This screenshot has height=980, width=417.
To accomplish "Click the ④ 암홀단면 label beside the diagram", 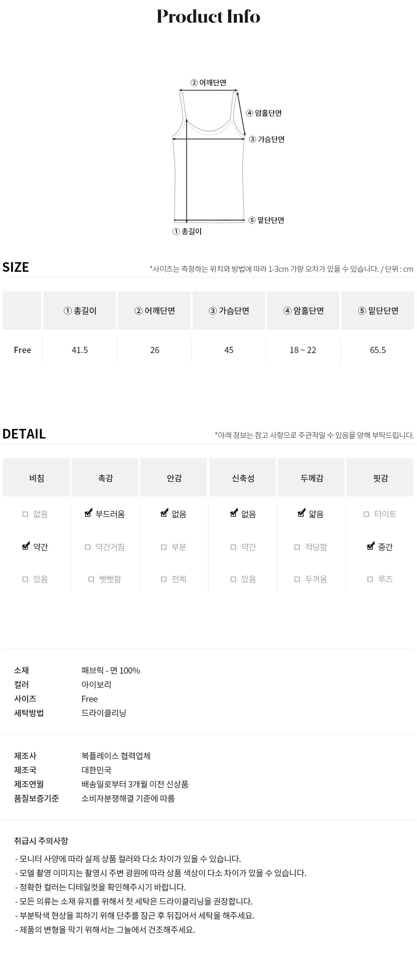I will click(264, 113).
